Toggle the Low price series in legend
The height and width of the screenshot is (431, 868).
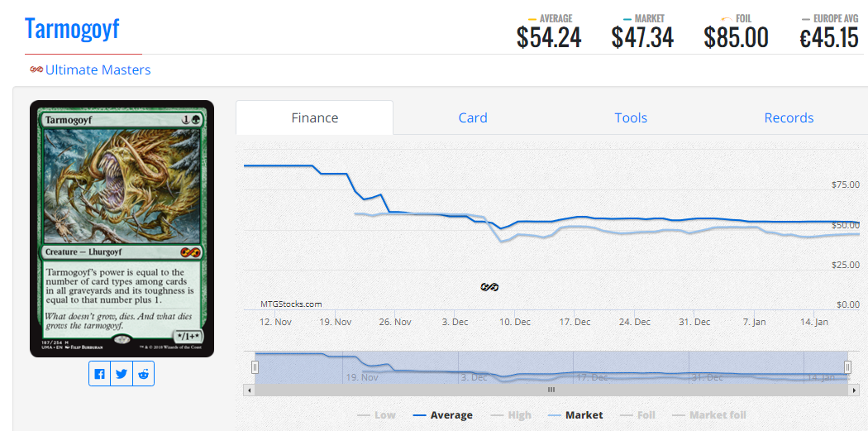[x=376, y=415]
